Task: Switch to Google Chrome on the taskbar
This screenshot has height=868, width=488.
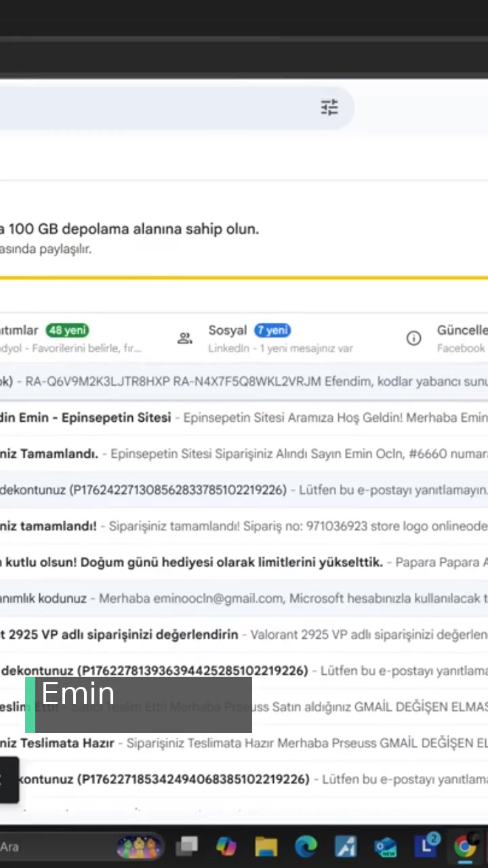Action: point(466,846)
